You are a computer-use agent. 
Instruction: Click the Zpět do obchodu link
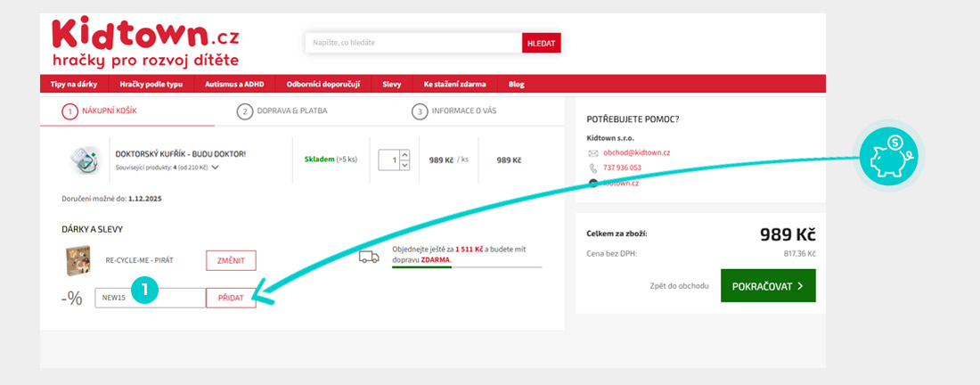[x=679, y=286]
